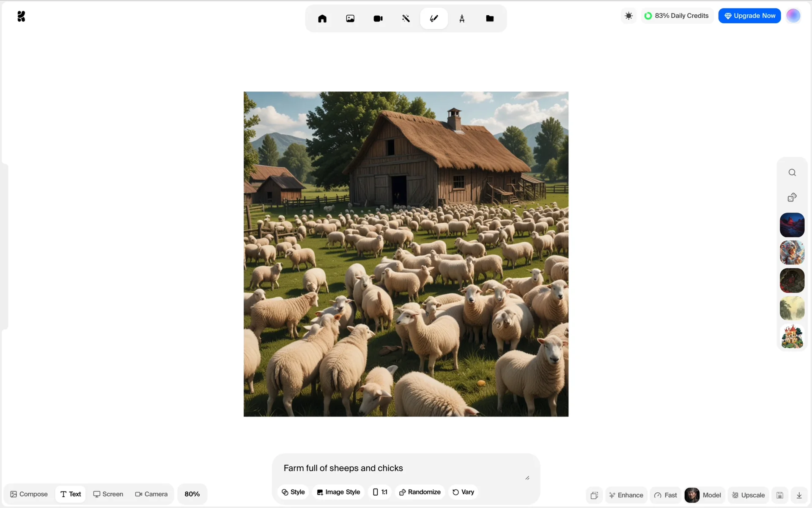Open the Style dropdown

(293, 492)
